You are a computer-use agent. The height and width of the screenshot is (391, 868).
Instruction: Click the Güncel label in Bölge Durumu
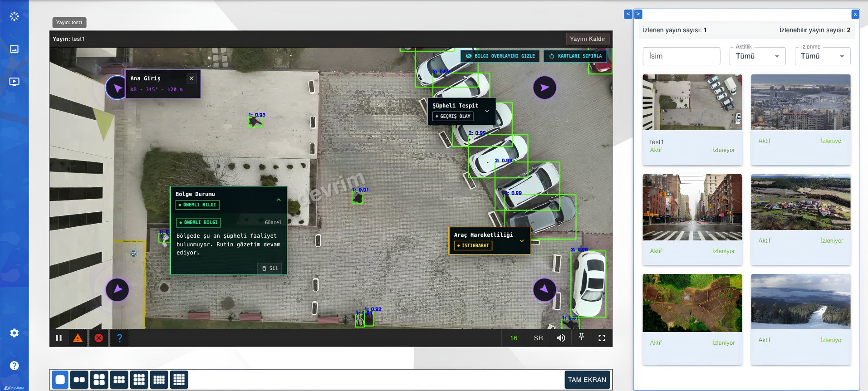click(273, 222)
